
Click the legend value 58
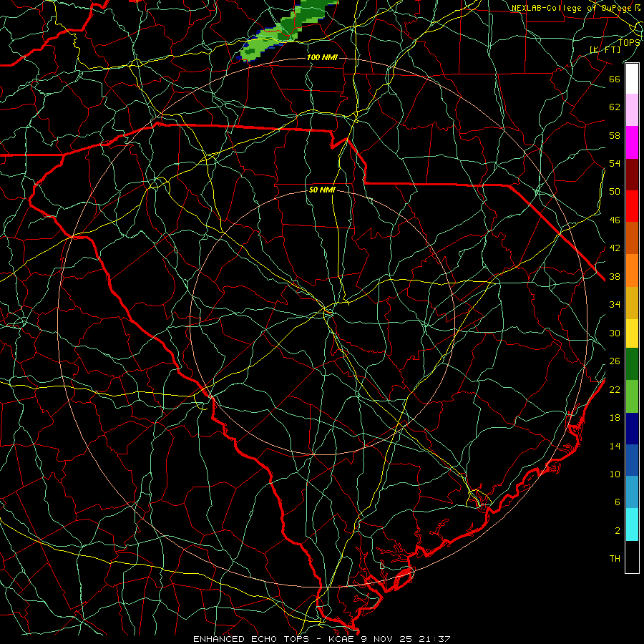615,135
